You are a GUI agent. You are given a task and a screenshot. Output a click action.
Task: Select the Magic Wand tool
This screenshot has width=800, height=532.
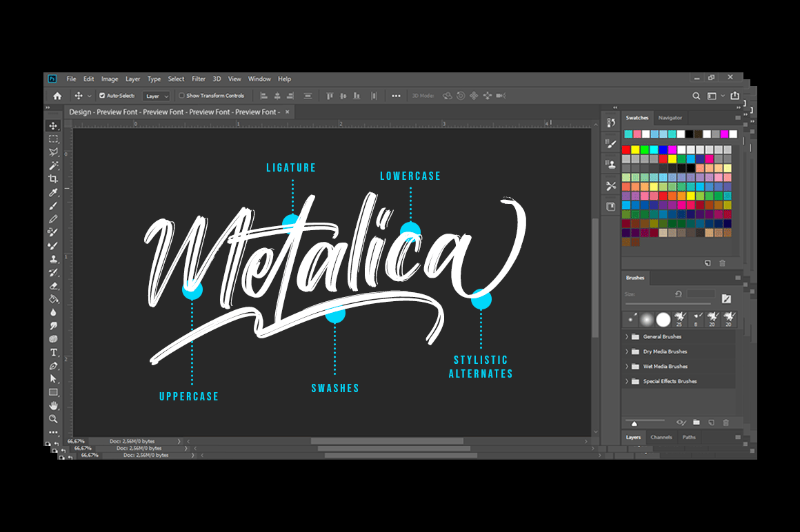pos(53,165)
